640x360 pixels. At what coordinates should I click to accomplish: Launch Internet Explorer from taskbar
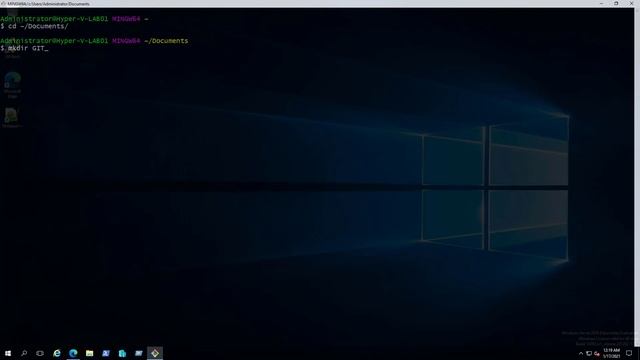pos(57,353)
